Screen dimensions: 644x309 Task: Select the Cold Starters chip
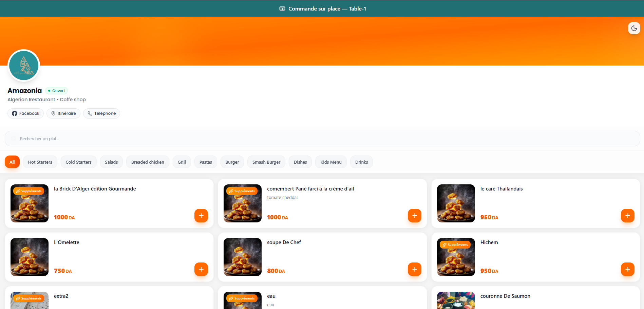pyautogui.click(x=78, y=162)
